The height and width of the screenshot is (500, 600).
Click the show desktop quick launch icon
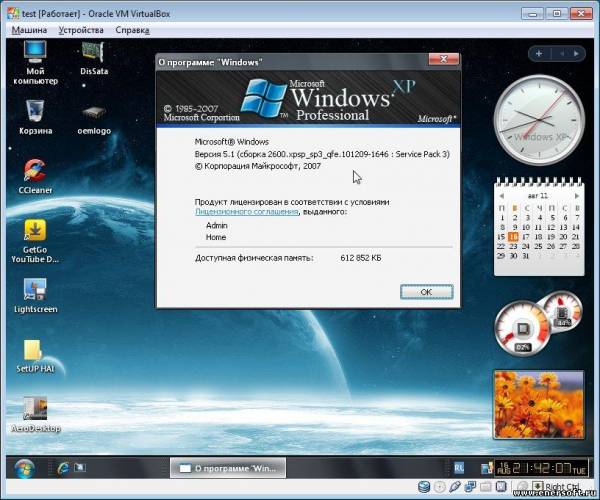80,467
